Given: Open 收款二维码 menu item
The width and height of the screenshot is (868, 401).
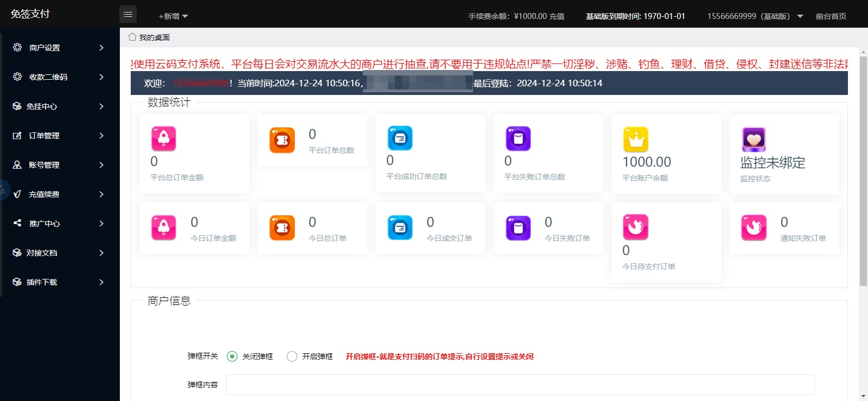Looking at the screenshot, I should coord(60,77).
